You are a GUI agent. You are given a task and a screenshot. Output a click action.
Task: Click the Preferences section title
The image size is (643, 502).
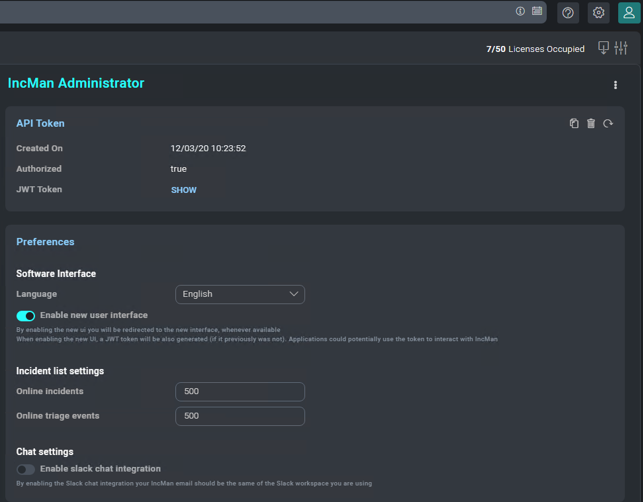point(45,242)
